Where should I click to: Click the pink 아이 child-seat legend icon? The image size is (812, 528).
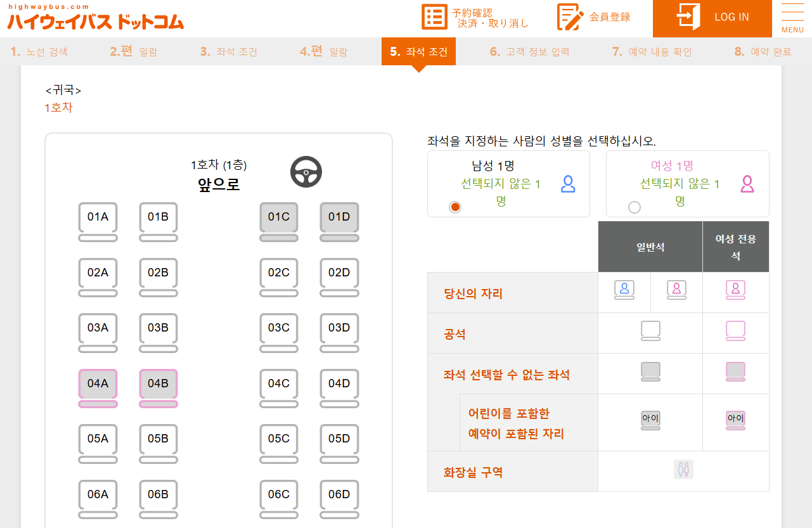click(735, 420)
